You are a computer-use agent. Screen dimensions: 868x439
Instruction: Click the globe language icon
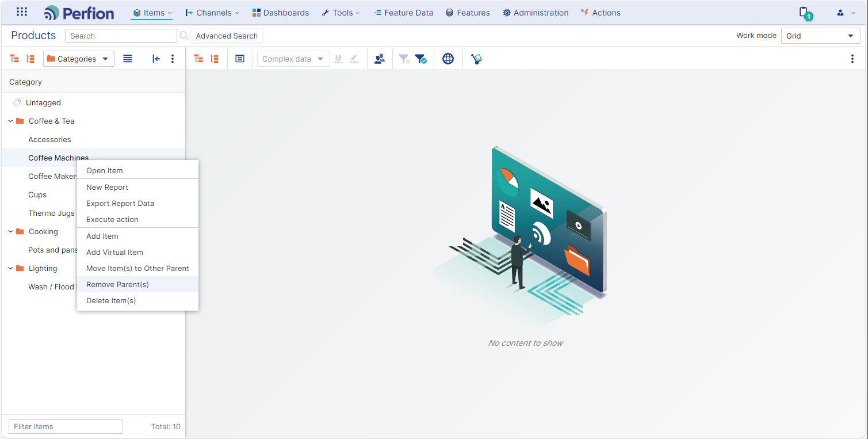tap(448, 59)
